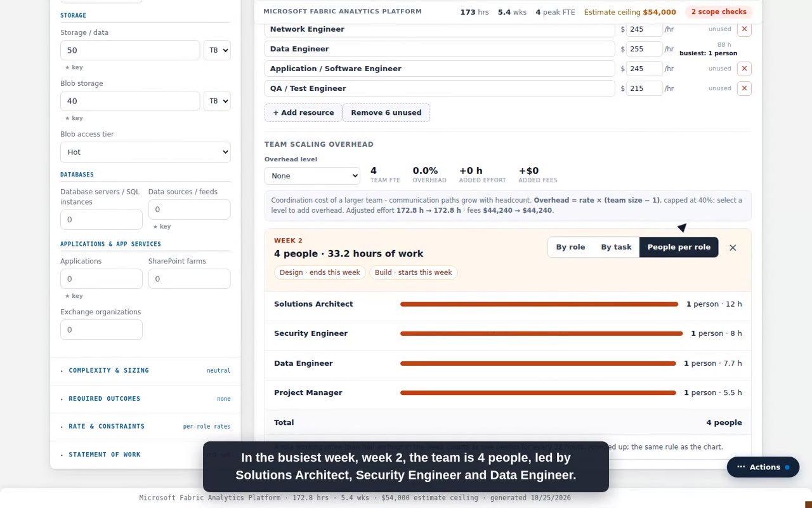Open the Overhead level dropdown

(x=312, y=176)
